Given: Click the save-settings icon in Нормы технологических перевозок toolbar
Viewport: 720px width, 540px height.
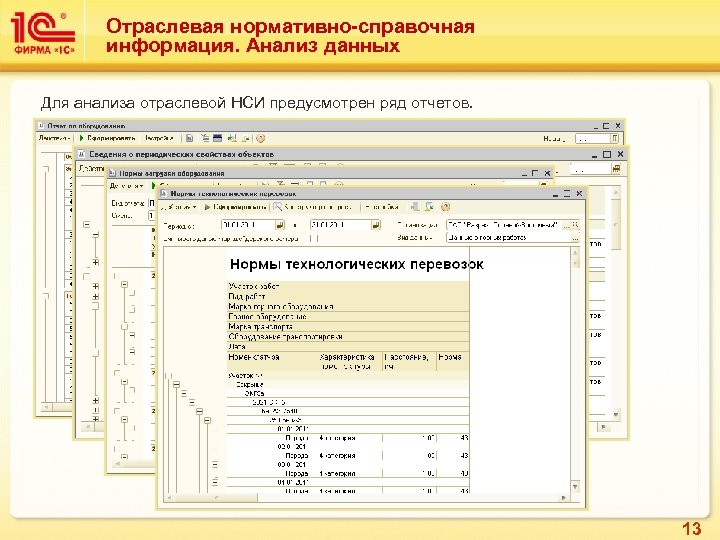Looking at the screenshot, I should click(x=415, y=207).
